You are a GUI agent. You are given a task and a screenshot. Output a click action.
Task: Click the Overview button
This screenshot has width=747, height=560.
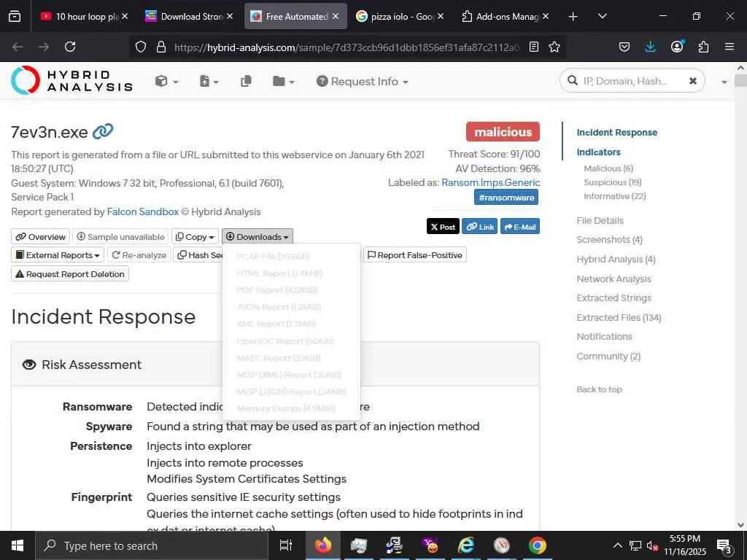(41, 237)
